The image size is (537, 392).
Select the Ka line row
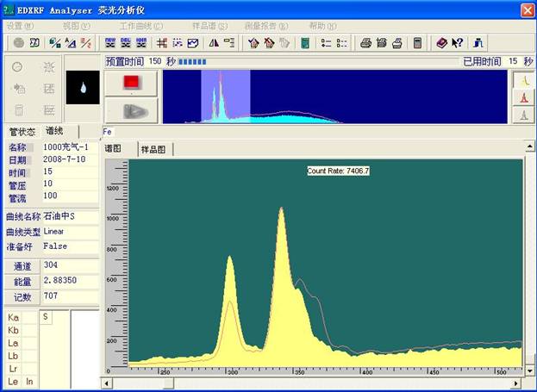tap(14, 317)
